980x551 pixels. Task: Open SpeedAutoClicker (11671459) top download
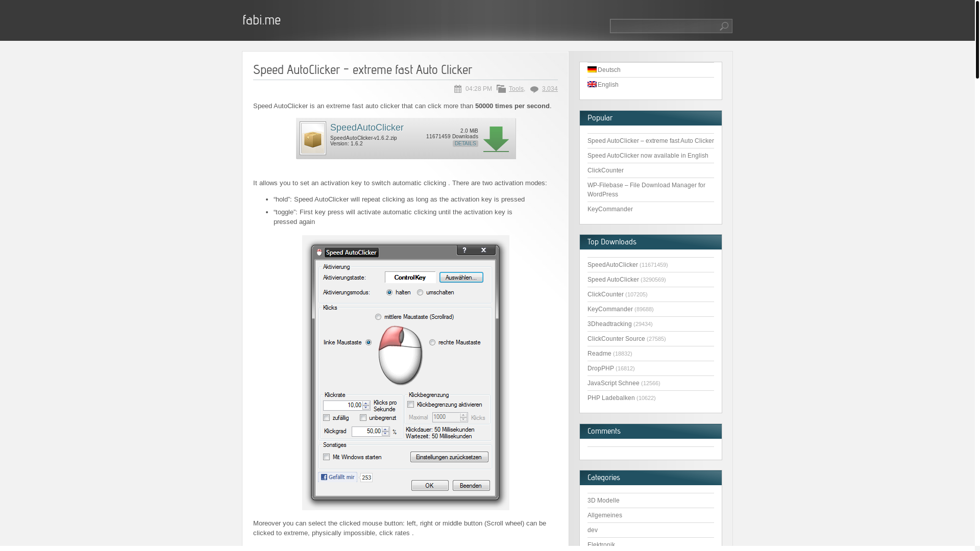tap(612, 265)
